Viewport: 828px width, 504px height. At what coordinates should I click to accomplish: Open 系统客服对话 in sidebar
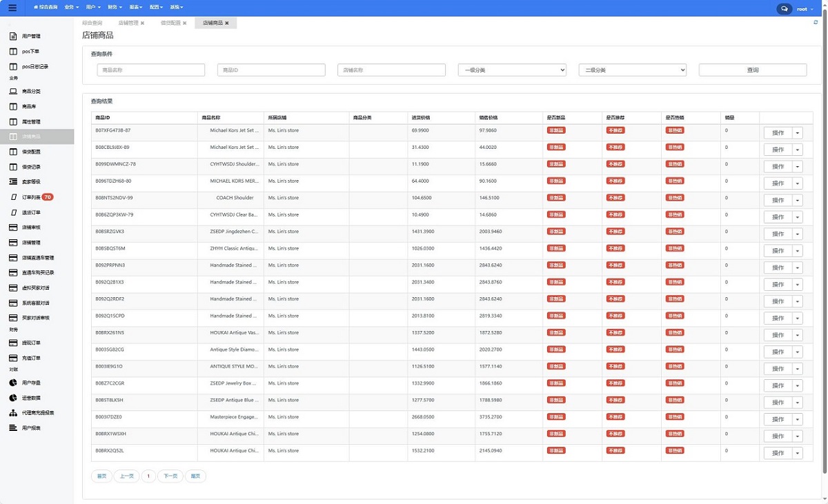(x=37, y=303)
